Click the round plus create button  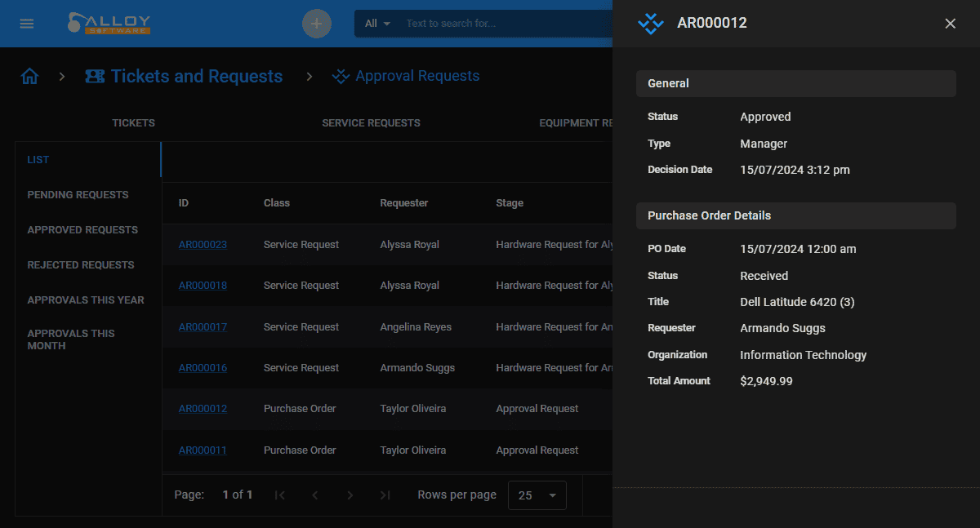pyautogui.click(x=317, y=24)
